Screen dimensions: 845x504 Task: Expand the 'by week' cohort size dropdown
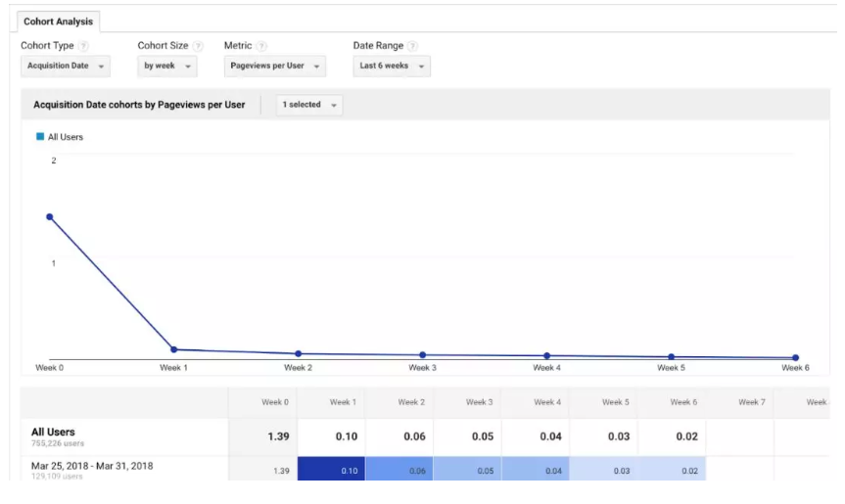(x=167, y=66)
